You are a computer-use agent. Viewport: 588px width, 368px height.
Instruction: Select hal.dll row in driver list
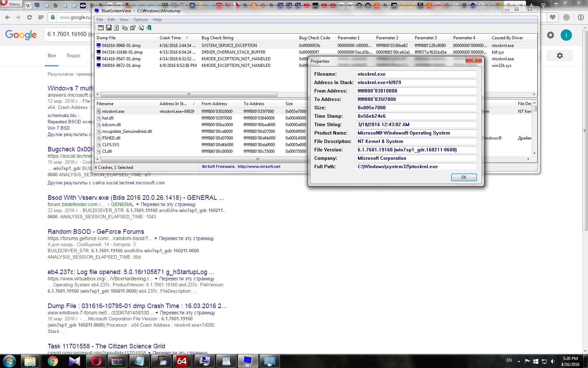click(x=201, y=118)
